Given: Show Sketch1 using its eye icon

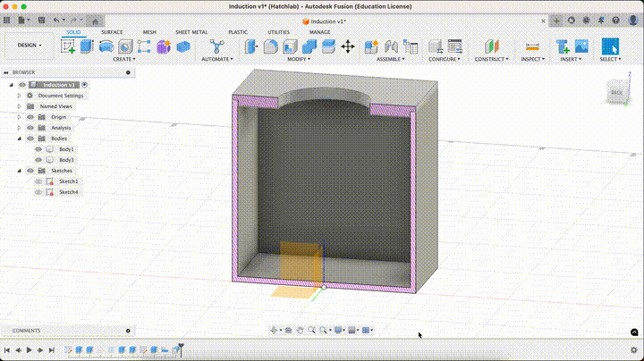Looking at the screenshot, I should tap(38, 181).
